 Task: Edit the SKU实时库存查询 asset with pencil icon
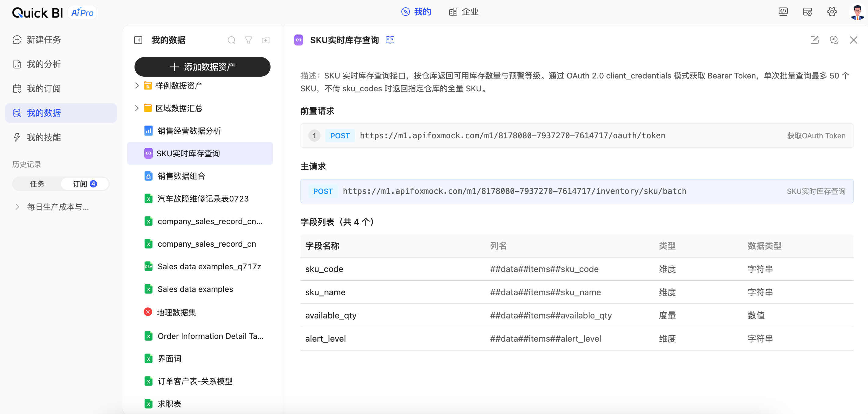click(814, 40)
